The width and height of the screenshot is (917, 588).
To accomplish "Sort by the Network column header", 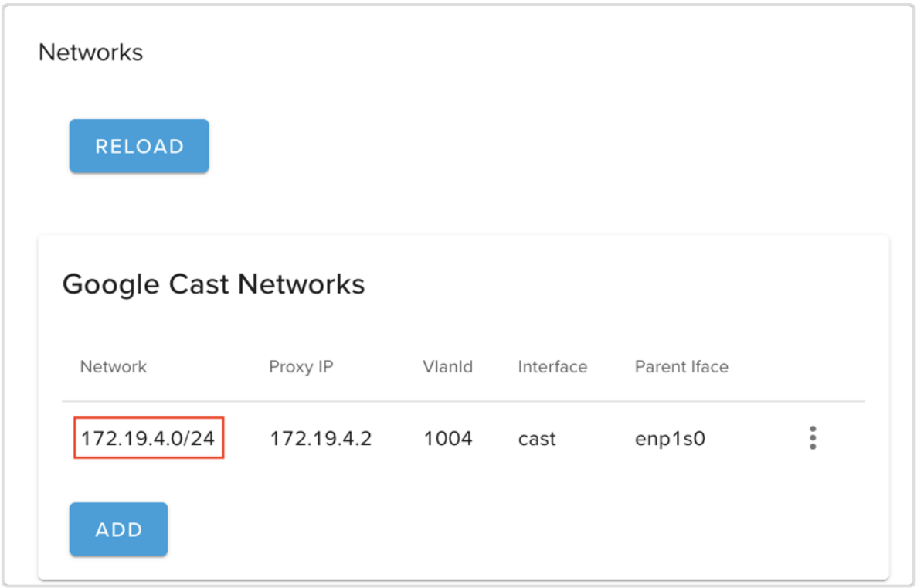I will (x=113, y=366).
